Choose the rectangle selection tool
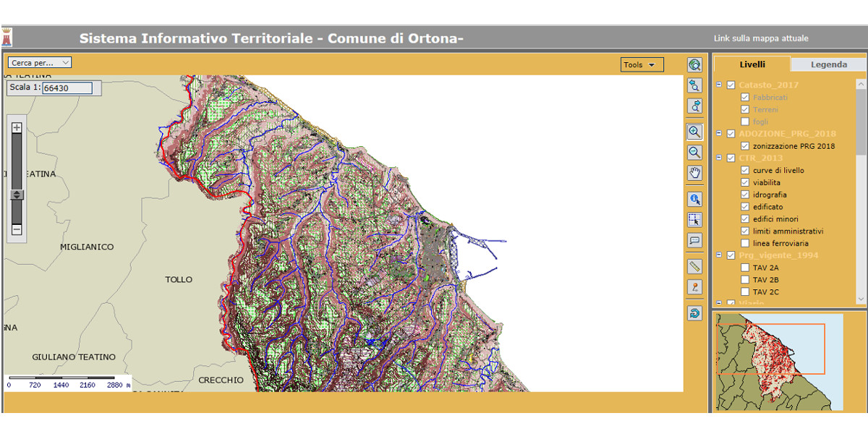 [694, 219]
